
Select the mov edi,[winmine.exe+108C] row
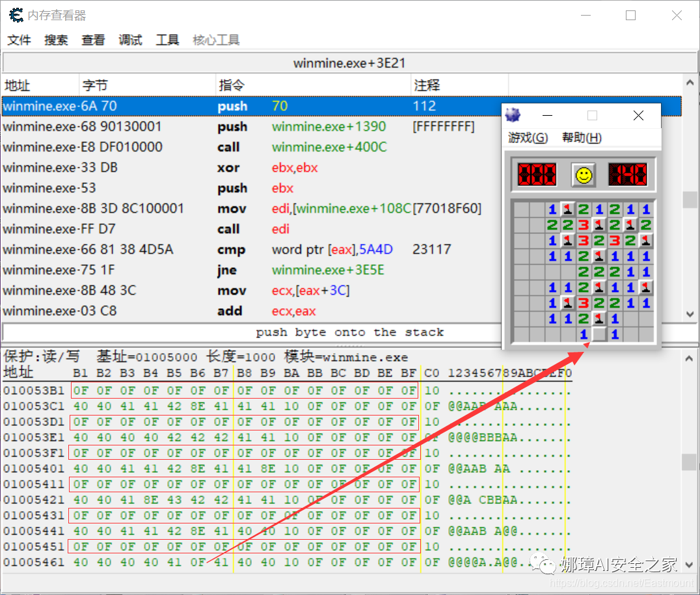[252, 209]
